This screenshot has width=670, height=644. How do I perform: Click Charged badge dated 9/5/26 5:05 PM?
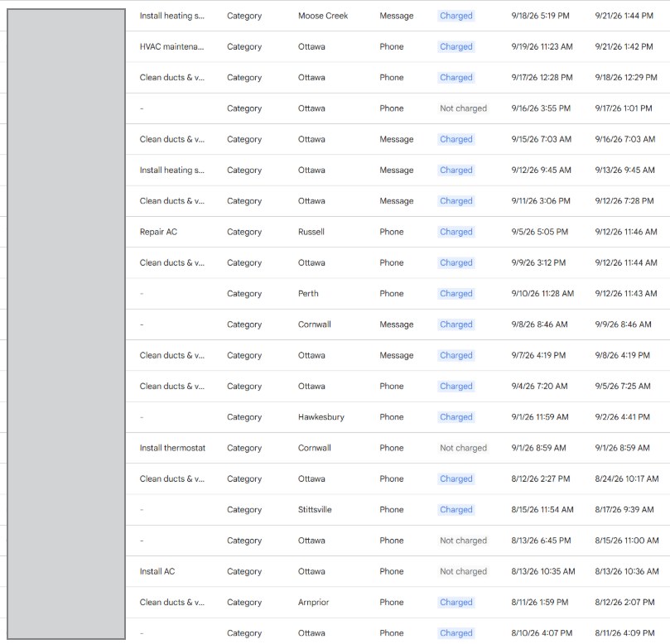point(456,232)
